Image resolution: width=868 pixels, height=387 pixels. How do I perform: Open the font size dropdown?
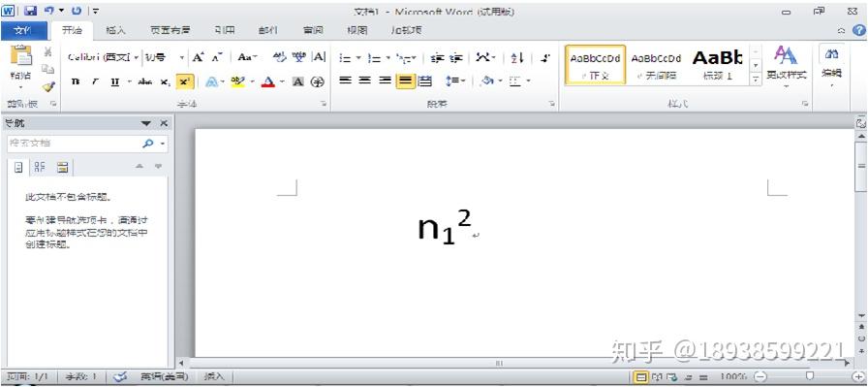tap(165, 57)
